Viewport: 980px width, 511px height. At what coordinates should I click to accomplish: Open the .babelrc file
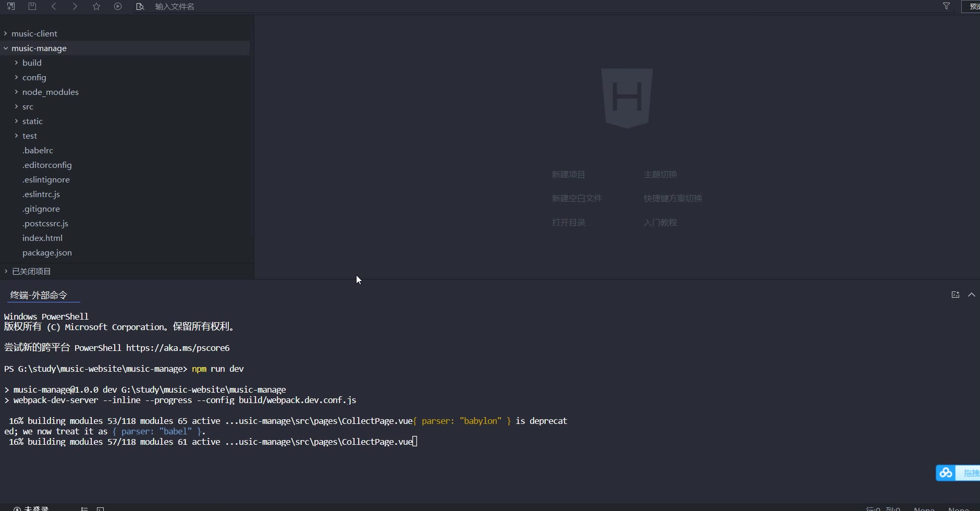pos(38,150)
